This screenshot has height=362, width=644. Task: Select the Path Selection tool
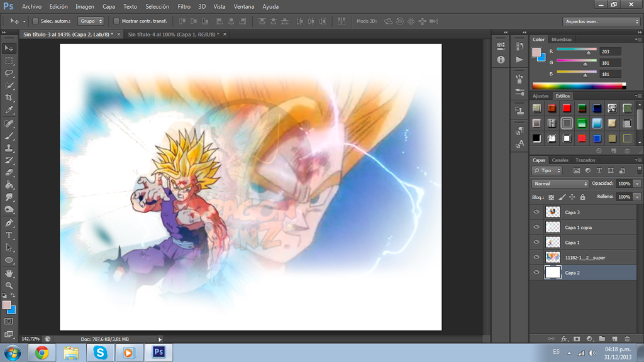9,248
